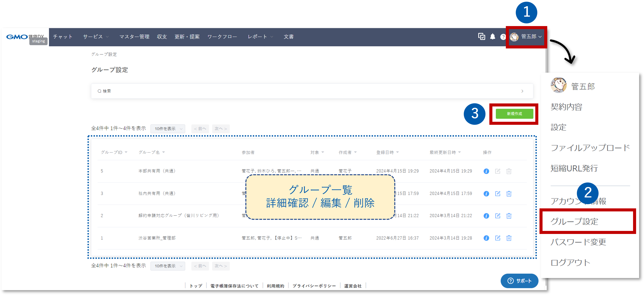View details of 解約申請対応グループ row

click(486, 216)
